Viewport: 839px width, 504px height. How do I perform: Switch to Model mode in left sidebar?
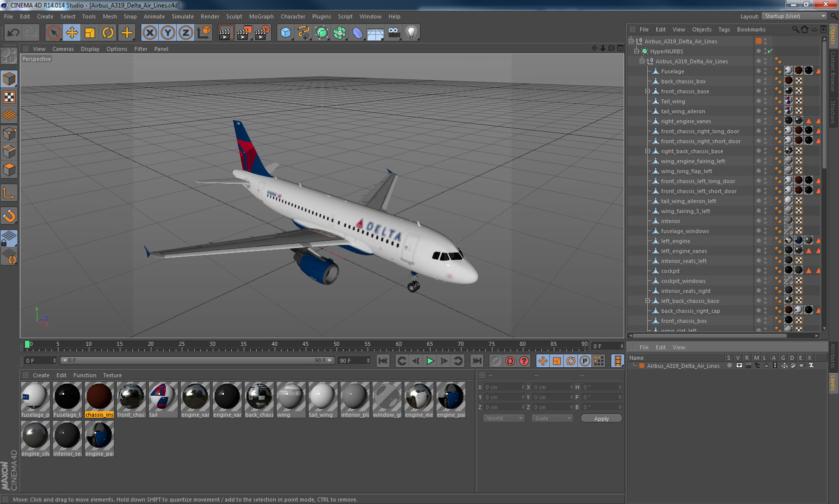9,79
